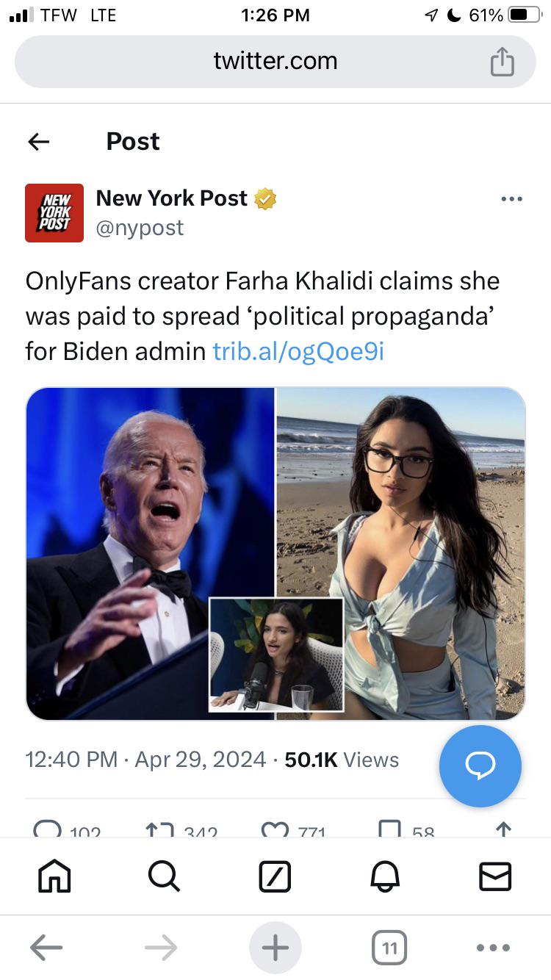Tap the twitter.com address bar
Screen dimensions: 551x980
(x=275, y=61)
